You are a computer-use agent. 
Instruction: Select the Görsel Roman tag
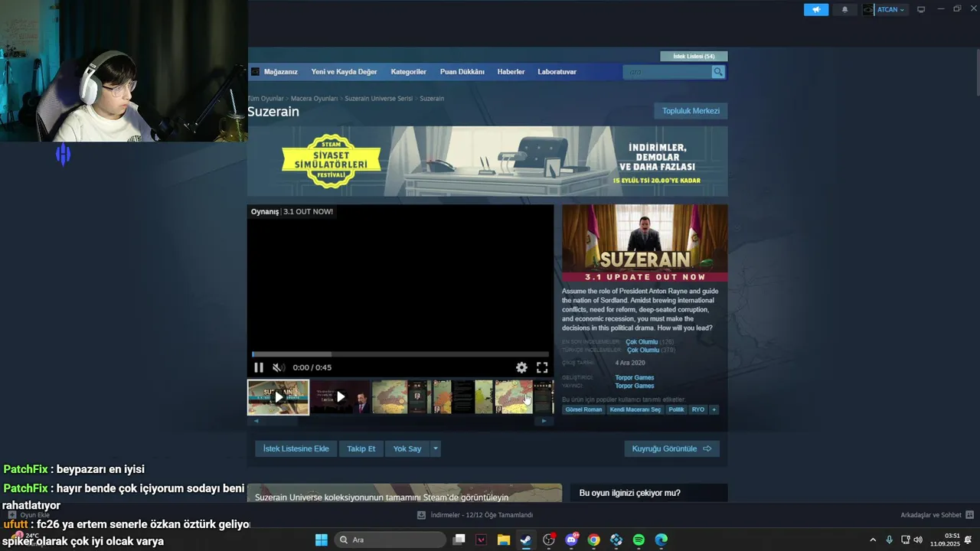[583, 409]
